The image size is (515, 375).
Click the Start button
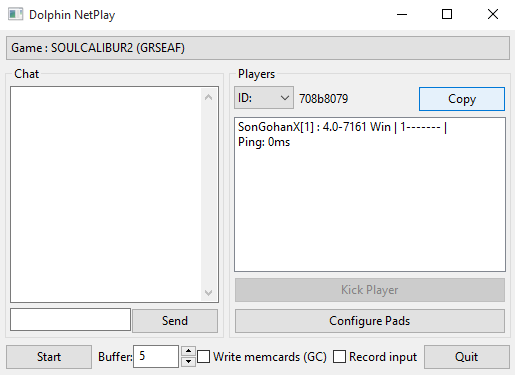pos(49,357)
